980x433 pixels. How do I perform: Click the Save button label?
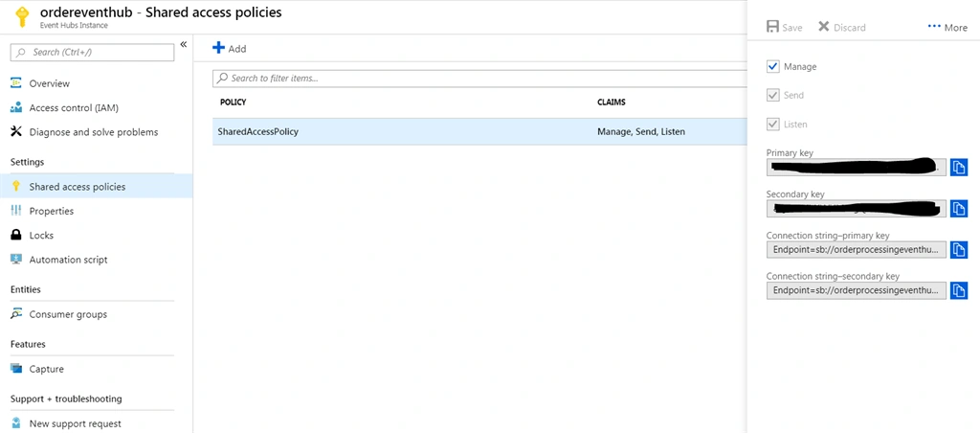click(x=791, y=28)
